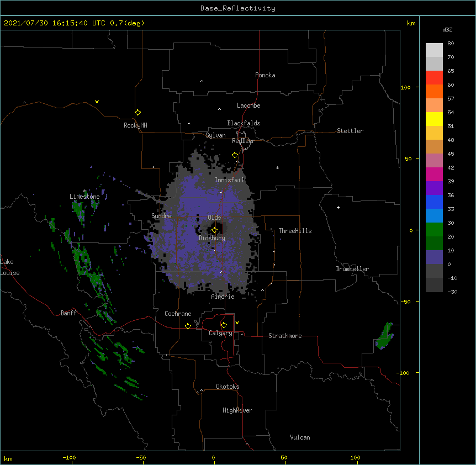
Task: Click the RockyMH label
Action: pyautogui.click(x=135, y=125)
